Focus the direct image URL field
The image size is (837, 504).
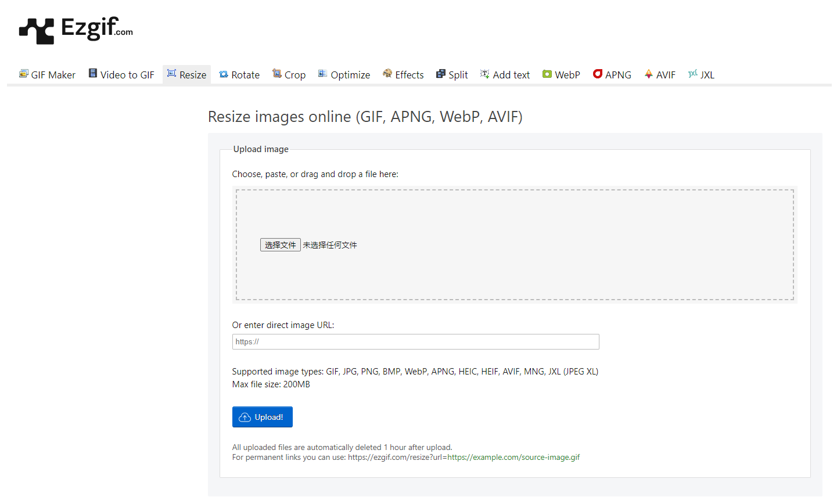tap(415, 342)
